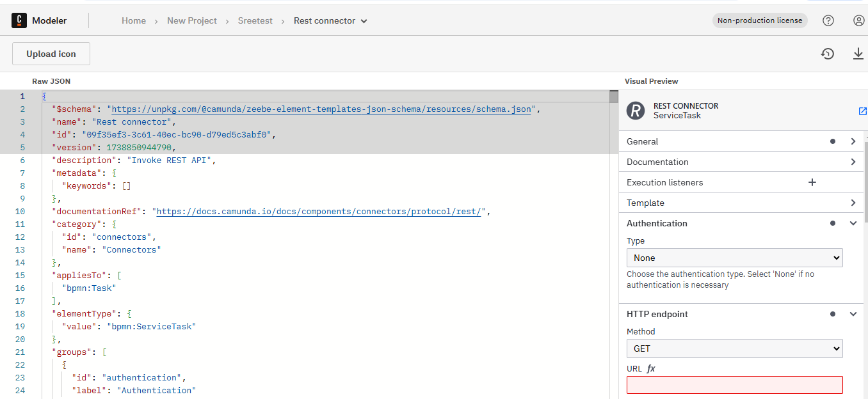
Task: Click the Raw JSON panel heading
Action: coord(51,81)
